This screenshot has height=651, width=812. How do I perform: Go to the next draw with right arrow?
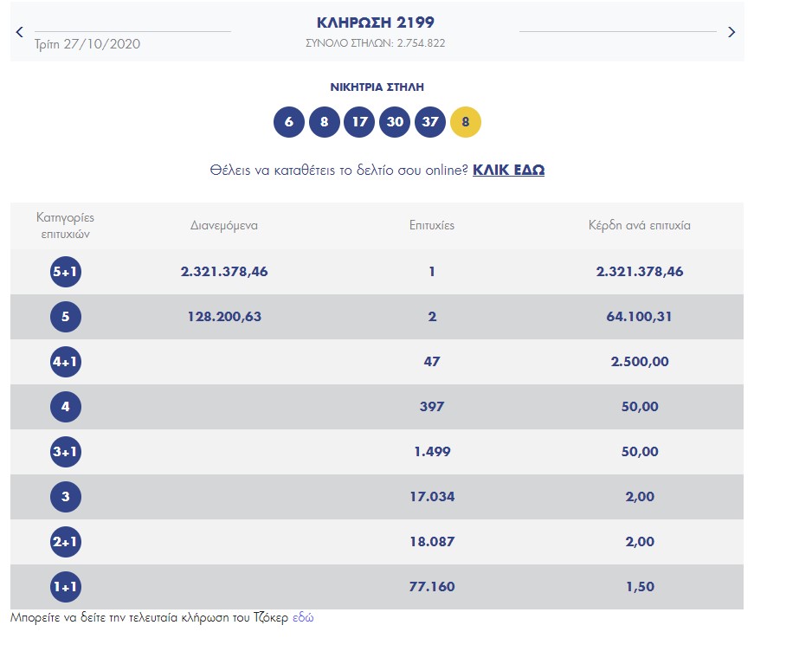tap(731, 32)
